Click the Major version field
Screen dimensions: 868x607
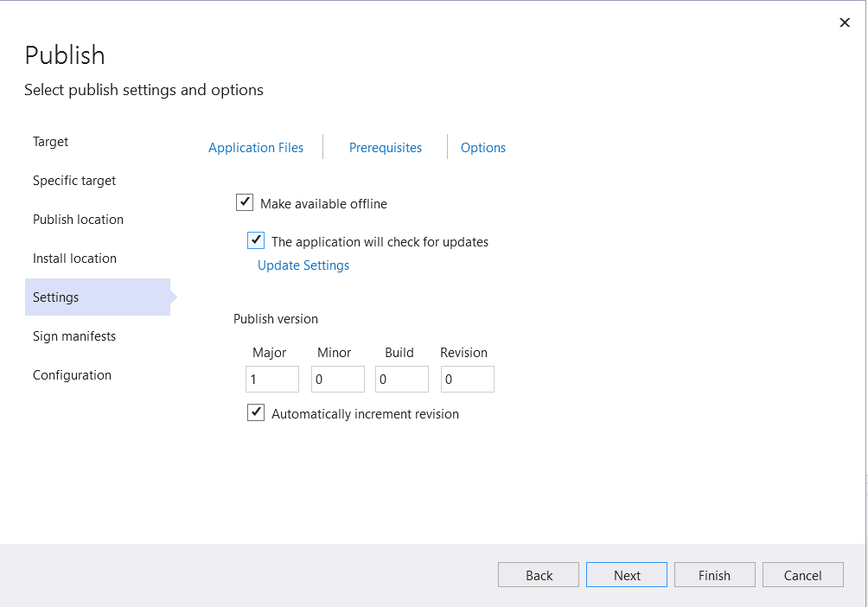pos(271,379)
